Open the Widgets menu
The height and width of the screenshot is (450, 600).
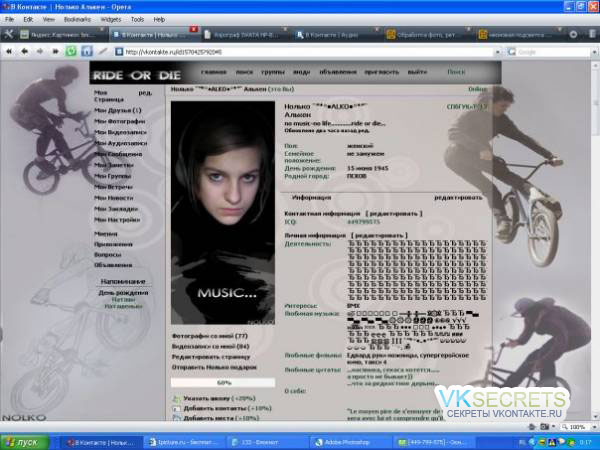[x=111, y=19]
